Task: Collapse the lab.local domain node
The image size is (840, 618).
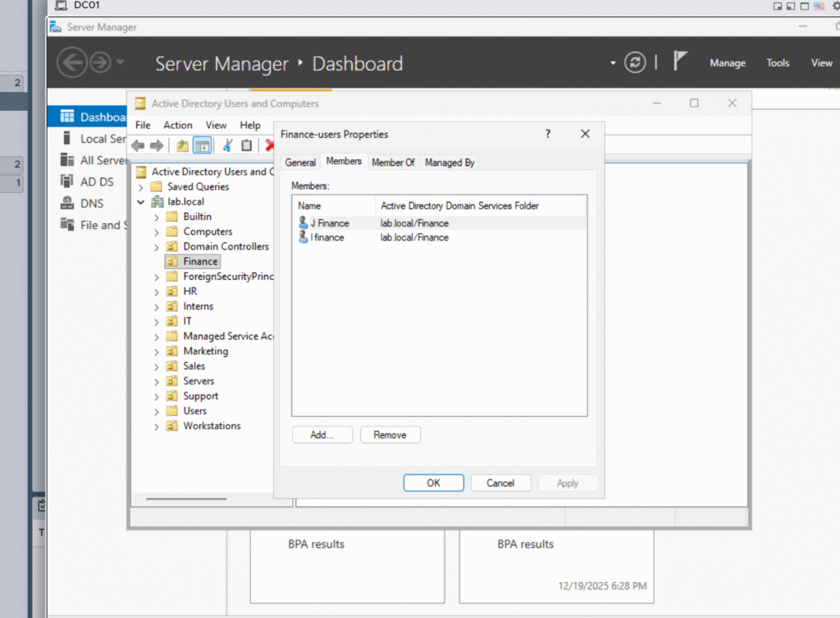Action: [x=141, y=202]
